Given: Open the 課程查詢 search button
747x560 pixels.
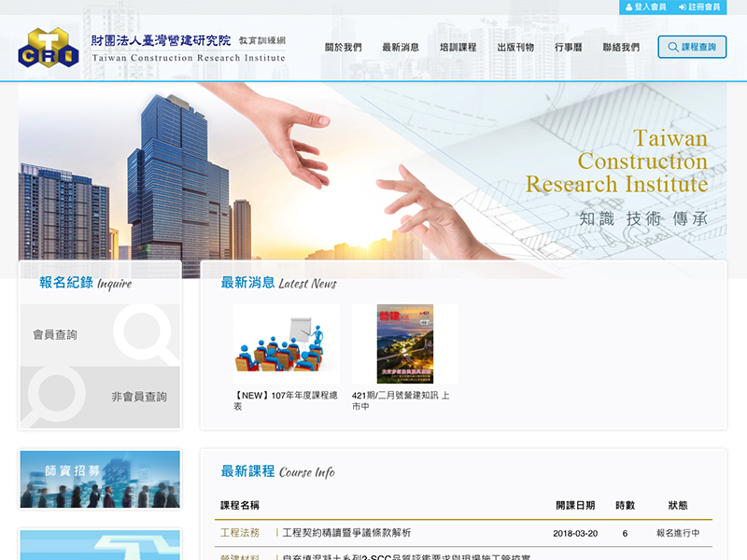Looking at the screenshot, I should [x=695, y=47].
